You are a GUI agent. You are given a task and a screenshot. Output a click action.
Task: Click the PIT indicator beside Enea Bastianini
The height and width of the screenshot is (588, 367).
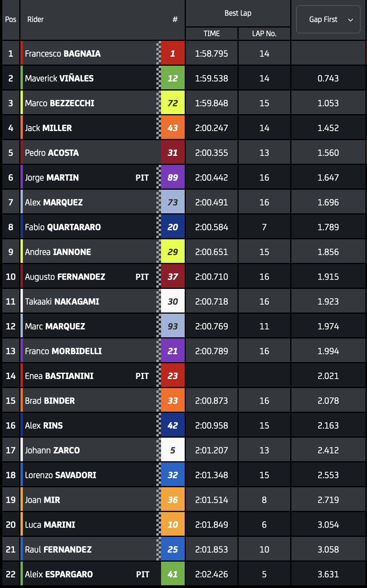(142, 376)
